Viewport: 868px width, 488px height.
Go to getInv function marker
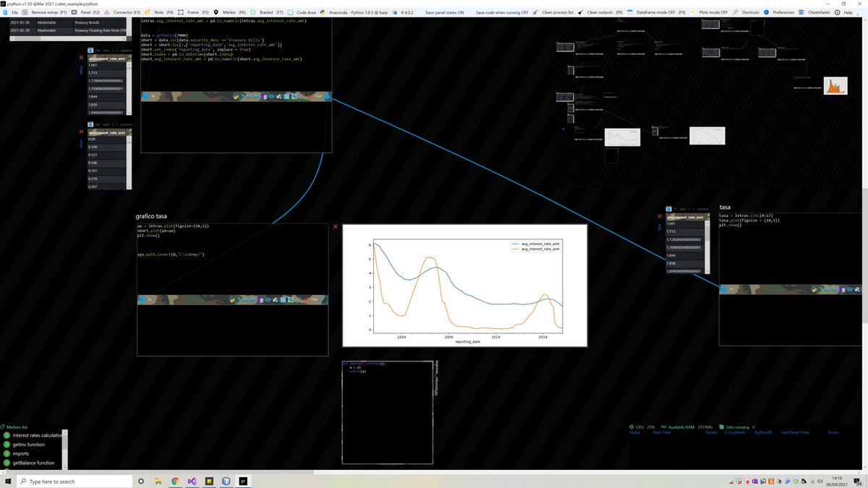coord(25,445)
